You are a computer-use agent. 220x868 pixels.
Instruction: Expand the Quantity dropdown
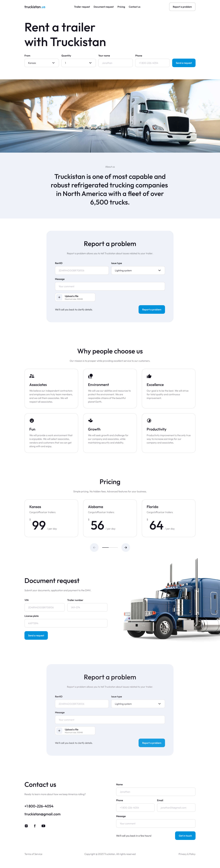tap(78, 63)
